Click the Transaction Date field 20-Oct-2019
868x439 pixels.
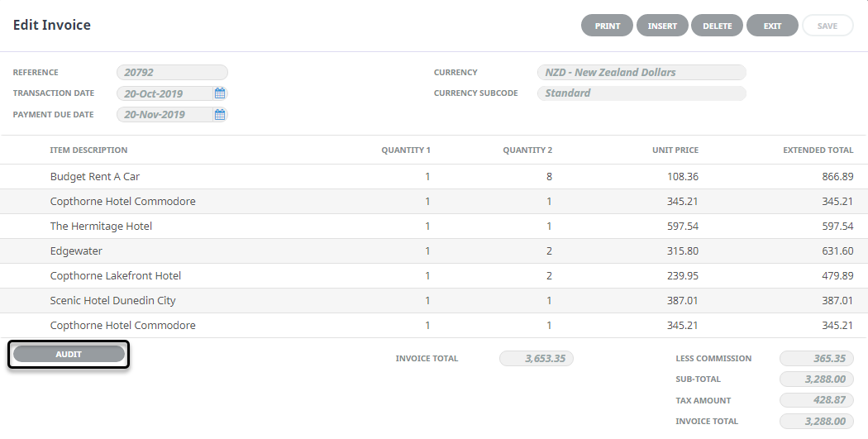pos(165,93)
